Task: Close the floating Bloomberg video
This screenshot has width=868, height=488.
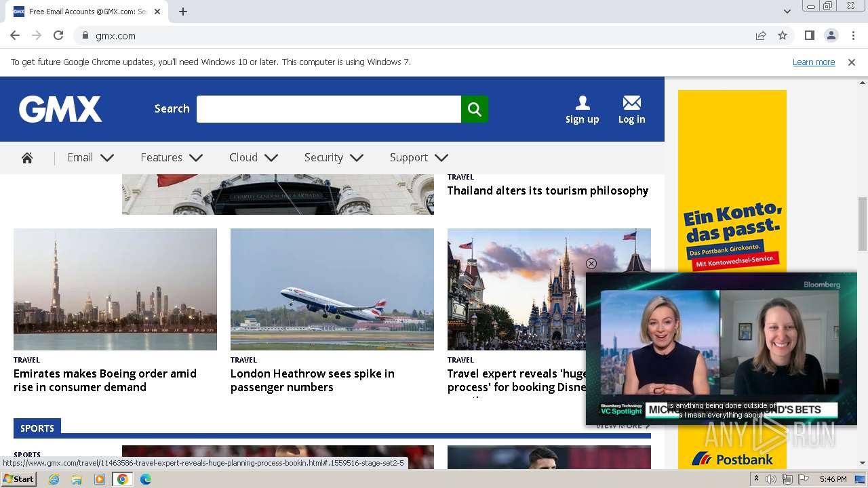Action: point(591,264)
